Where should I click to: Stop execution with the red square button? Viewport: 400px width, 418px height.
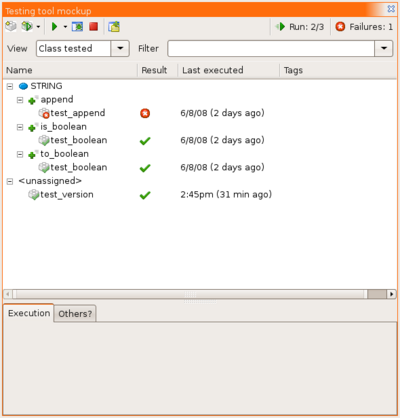(x=93, y=26)
